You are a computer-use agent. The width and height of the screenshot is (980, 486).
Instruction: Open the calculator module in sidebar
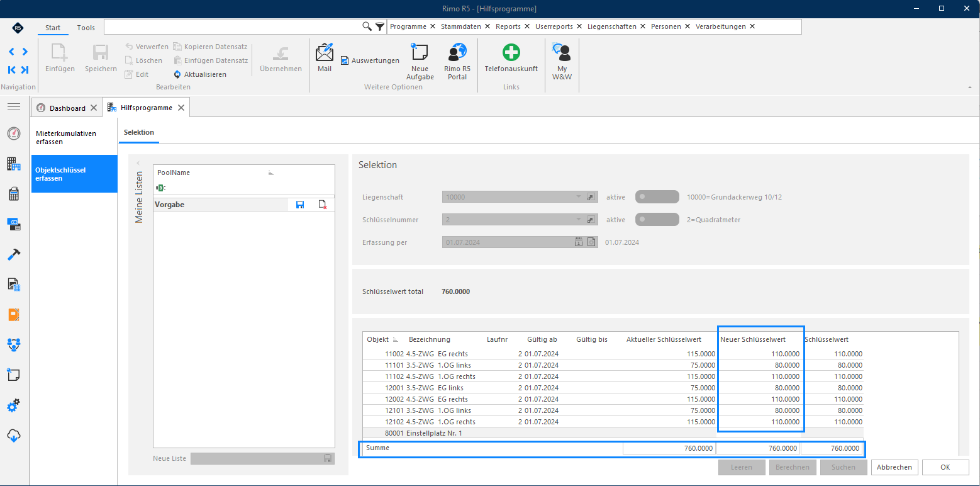click(x=14, y=194)
